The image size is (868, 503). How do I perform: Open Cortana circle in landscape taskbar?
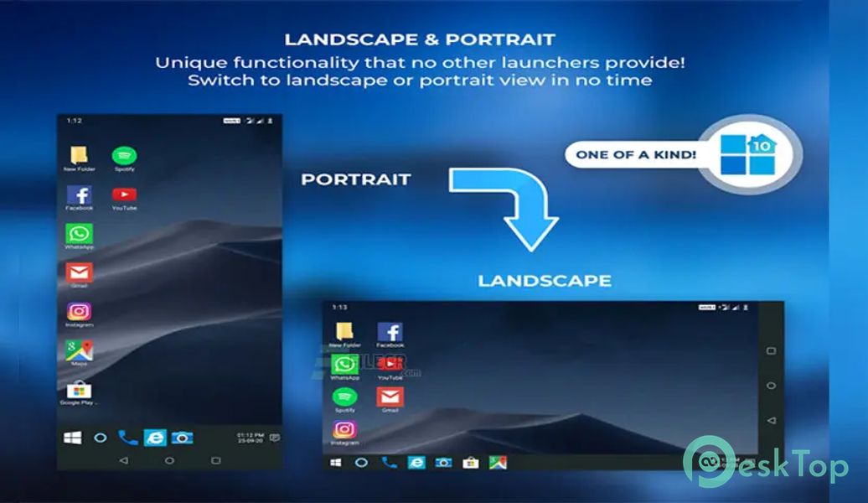(361, 463)
